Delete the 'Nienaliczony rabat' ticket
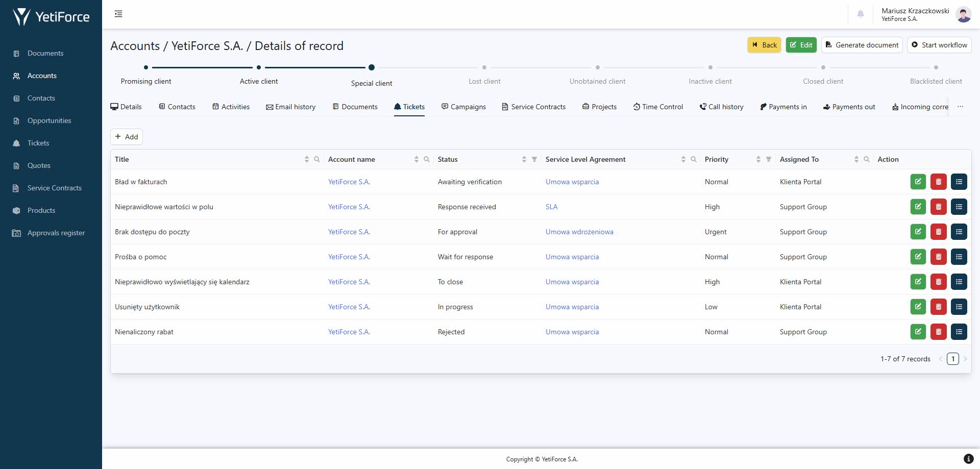Screen dimensions: 980x469 tap(938, 332)
